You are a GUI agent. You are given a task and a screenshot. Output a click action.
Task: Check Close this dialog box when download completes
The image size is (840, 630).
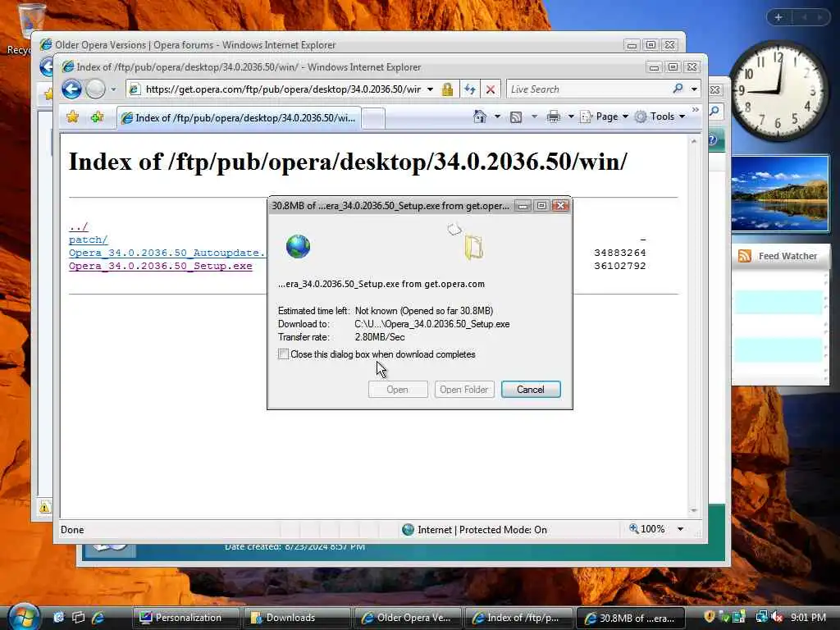pos(283,354)
